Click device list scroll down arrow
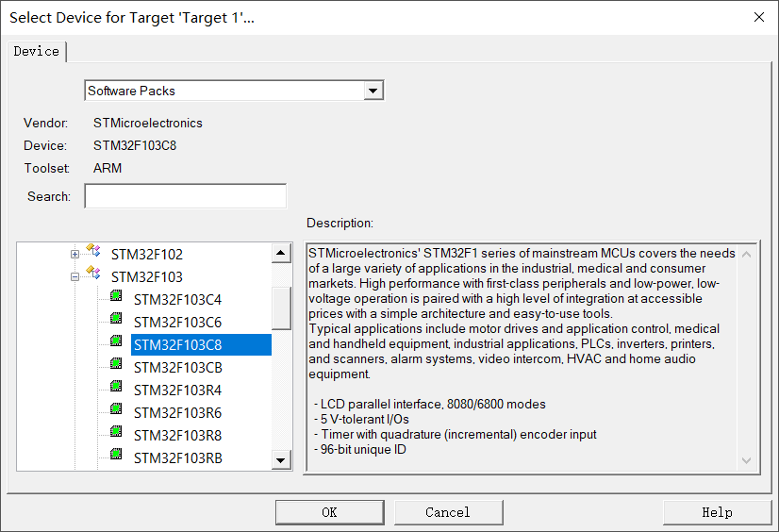 281,460
